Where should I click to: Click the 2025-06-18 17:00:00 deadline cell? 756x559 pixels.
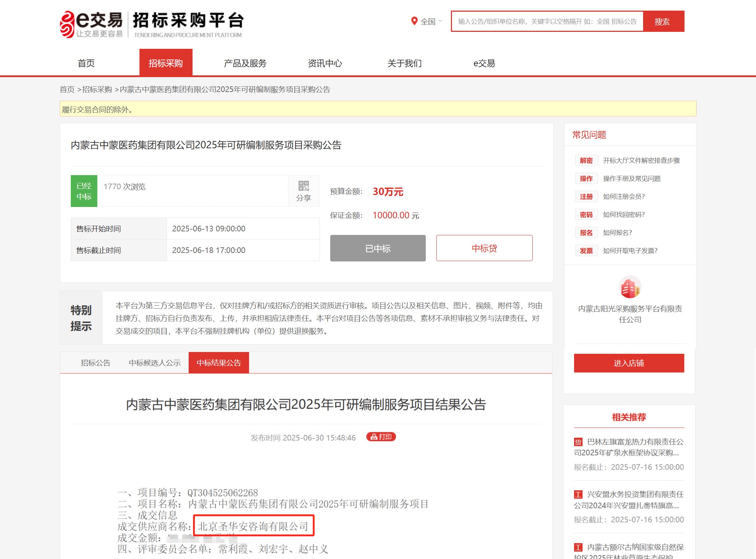pyautogui.click(x=243, y=250)
